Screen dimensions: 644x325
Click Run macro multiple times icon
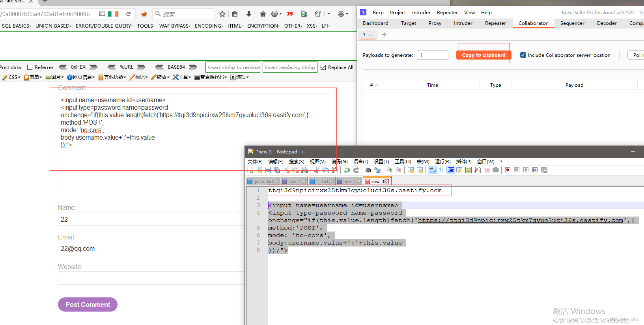tap(535, 170)
